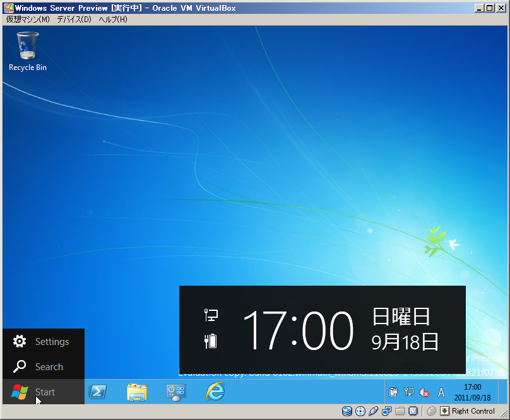Screen dimensions: 510x420
Task: Click the network tray icon in taskbar
Action: coord(408,392)
